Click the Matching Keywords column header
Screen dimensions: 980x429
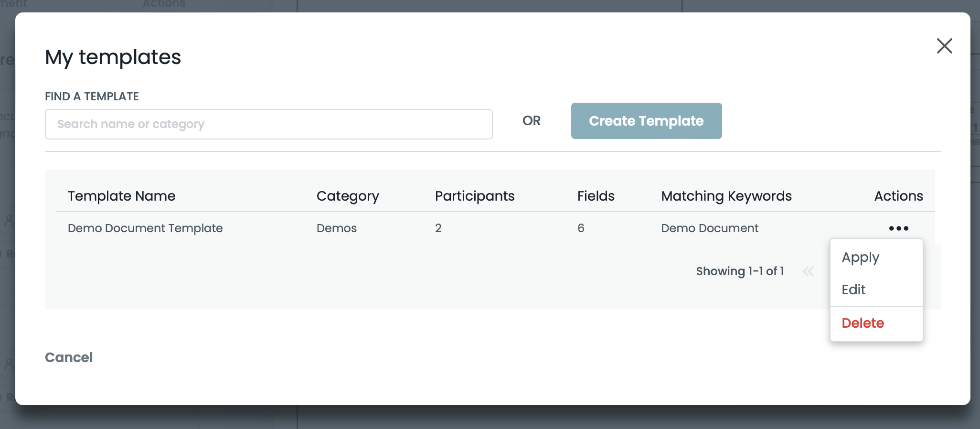pos(726,196)
